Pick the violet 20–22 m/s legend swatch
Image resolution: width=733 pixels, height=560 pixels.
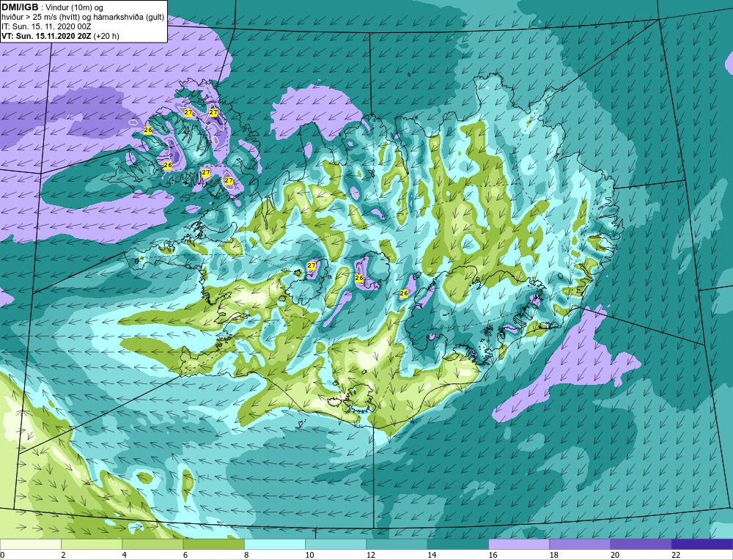641,544
